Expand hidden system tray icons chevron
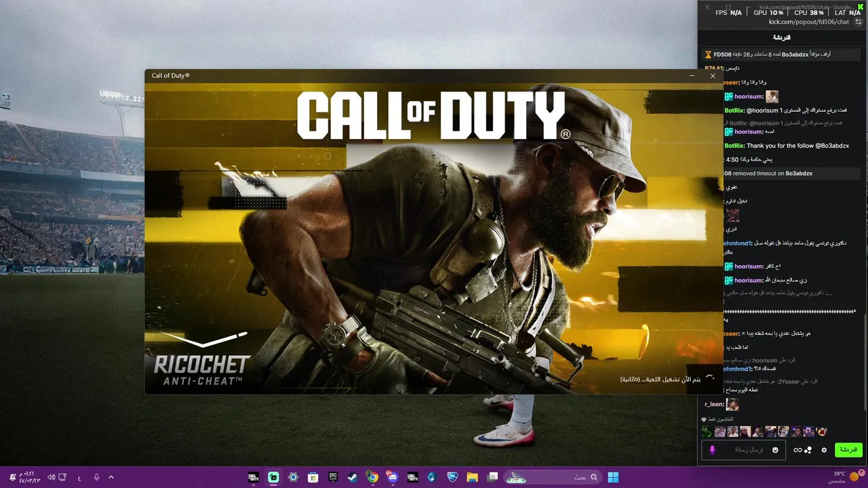Screen dimensions: 868x488 coord(111,477)
